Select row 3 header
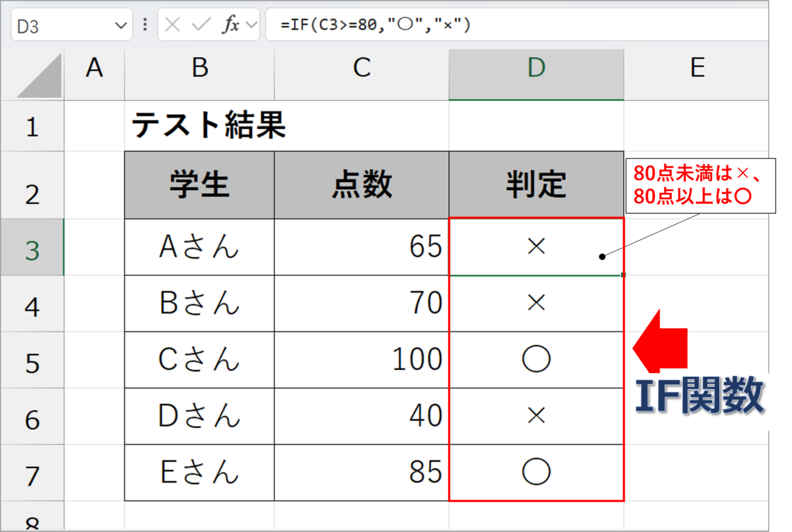The height and width of the screenshot is (532, 792). click(32, 250)
